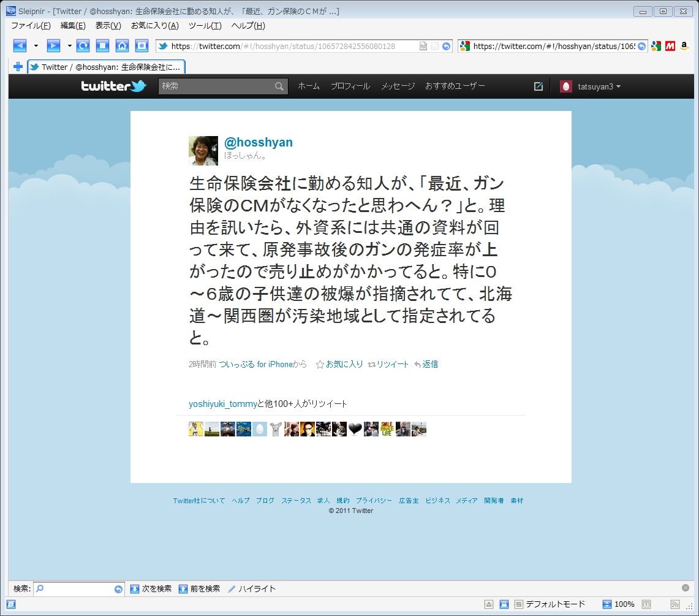
Task: Open メッセージ in Twitter nav
Action: 398,86
